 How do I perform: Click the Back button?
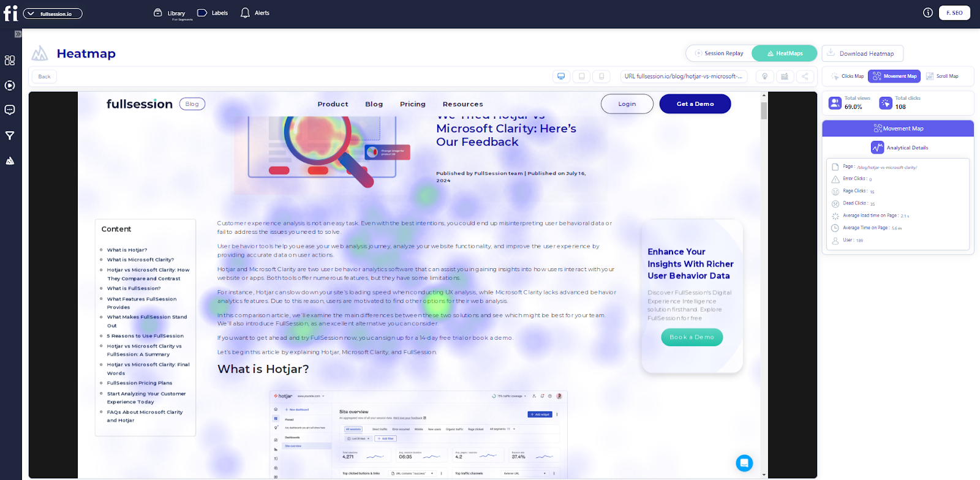coord(44,77)
